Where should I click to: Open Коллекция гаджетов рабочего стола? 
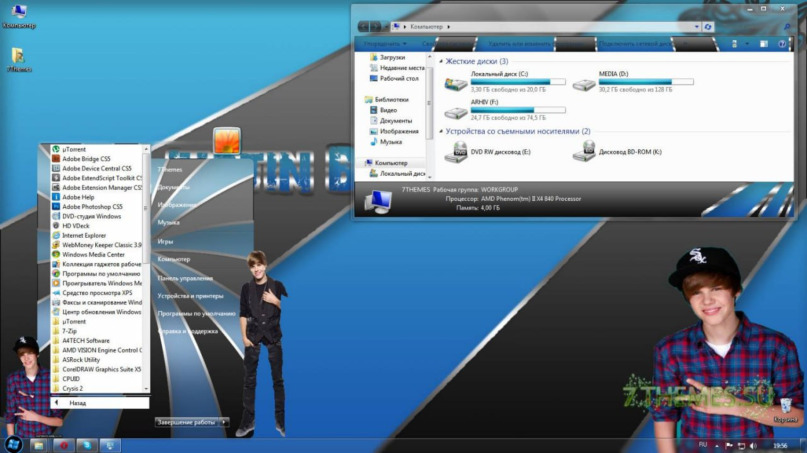tap(97, 264)
